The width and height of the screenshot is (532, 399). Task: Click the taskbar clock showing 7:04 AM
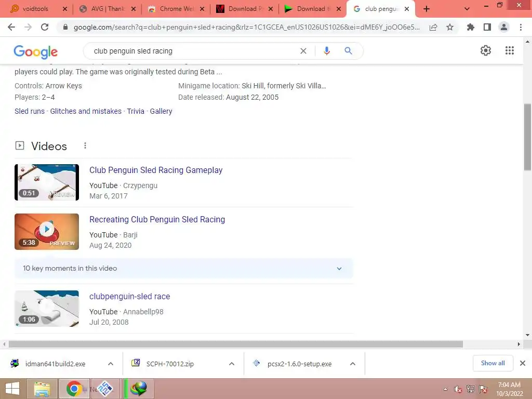[x=509, y=389]
